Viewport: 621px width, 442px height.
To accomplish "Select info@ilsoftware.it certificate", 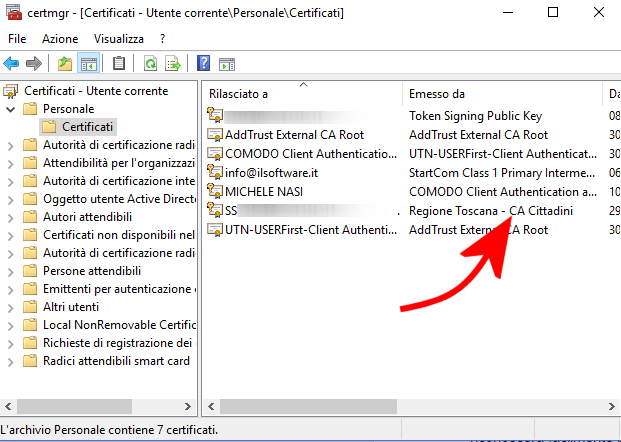I will click(x=271, y=173).
